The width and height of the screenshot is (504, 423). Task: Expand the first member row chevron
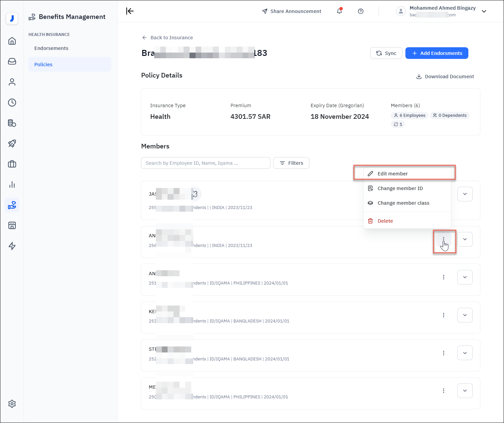(465, 194)
